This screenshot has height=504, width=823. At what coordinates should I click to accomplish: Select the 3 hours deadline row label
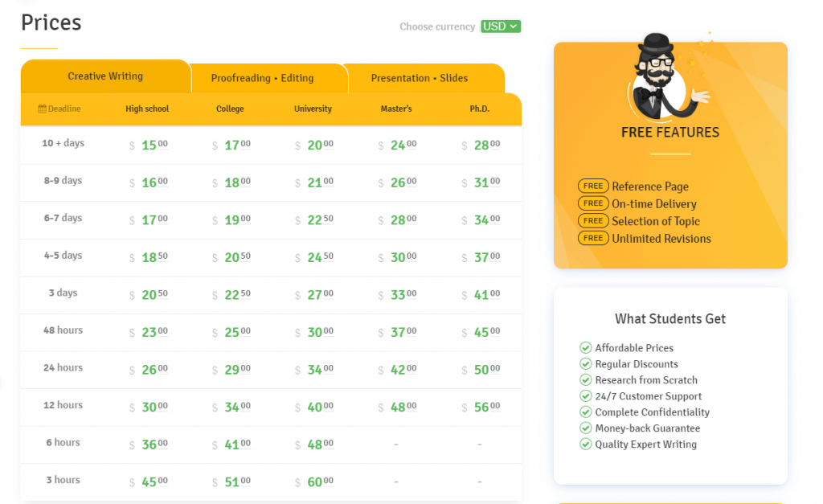pos(63,480)
